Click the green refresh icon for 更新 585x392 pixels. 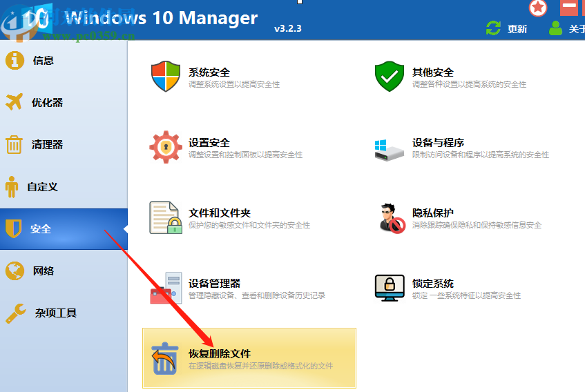[x=493, y=28]
